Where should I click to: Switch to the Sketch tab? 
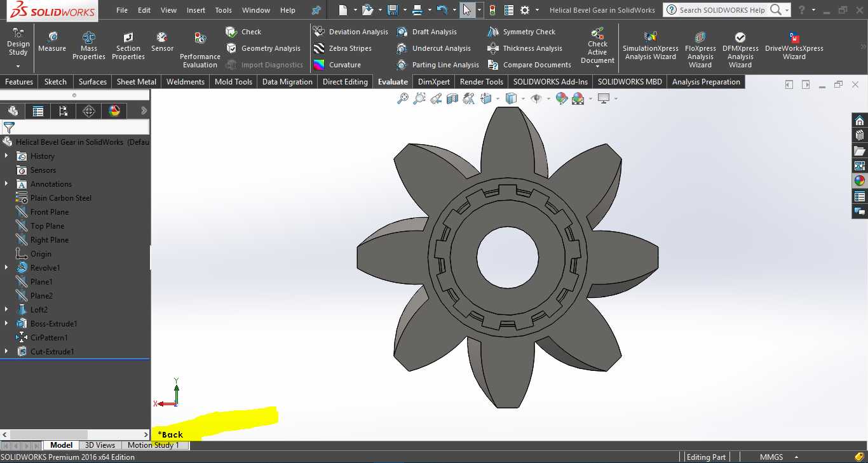(55, 82)
